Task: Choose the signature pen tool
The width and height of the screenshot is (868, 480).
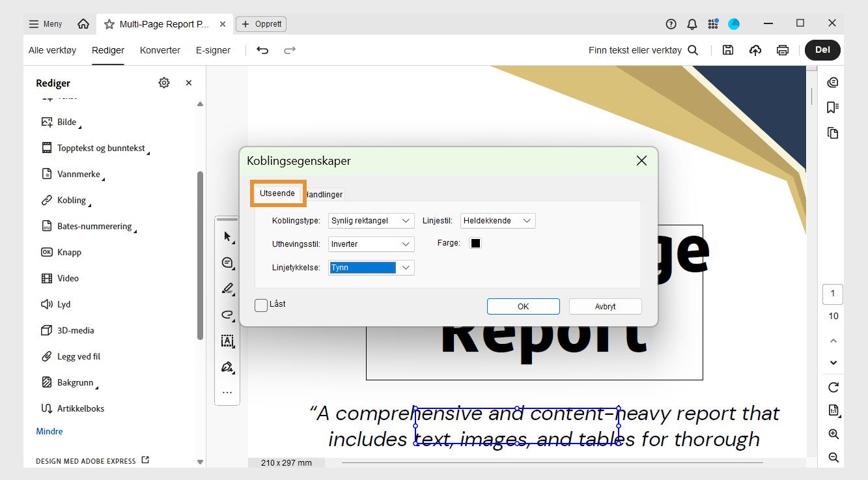Action: tap(227, 367)
